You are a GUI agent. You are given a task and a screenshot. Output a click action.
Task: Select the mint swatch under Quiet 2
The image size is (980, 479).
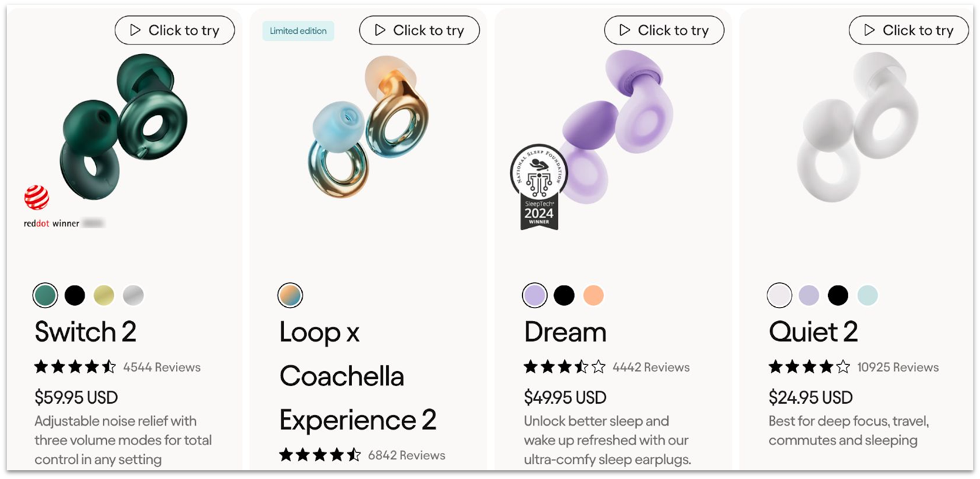coord(867,294)
